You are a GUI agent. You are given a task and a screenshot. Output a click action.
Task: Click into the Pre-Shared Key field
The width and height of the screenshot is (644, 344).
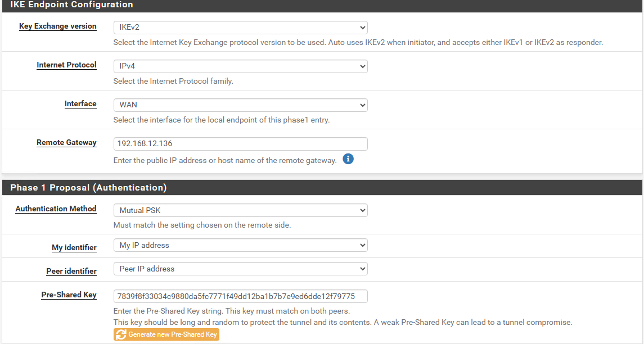240,296
